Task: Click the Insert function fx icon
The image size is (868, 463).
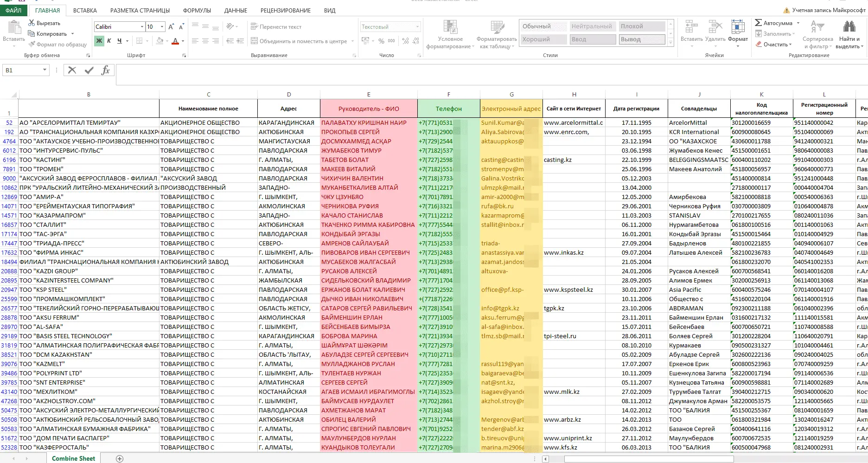Action: [106, 70]
